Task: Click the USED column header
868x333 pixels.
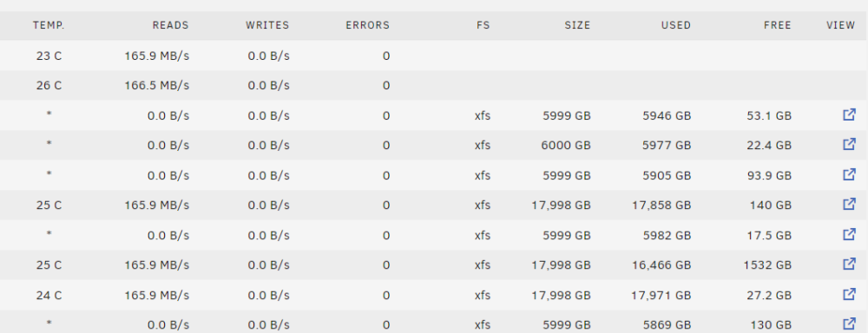Action: (676, 25)
